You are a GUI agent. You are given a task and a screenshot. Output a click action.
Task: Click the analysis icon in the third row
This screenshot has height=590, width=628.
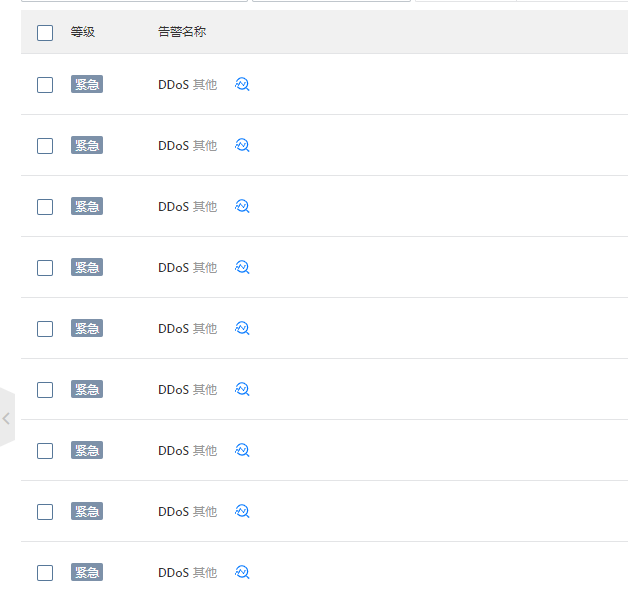[x=242, y=206]
